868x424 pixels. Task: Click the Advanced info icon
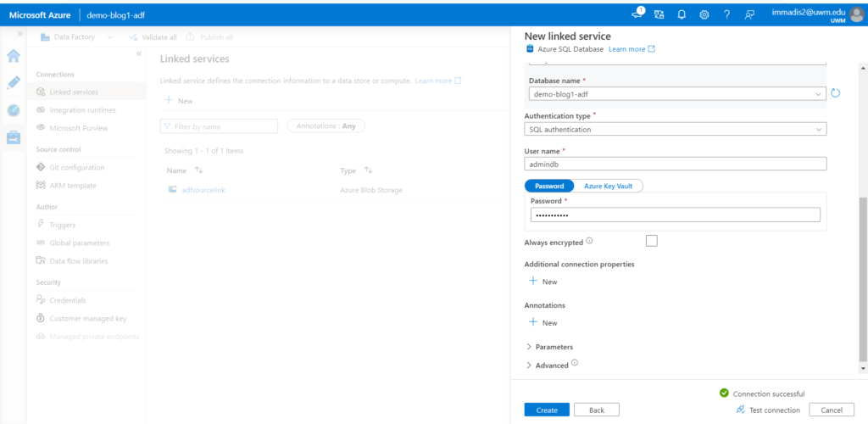point(574,363)
